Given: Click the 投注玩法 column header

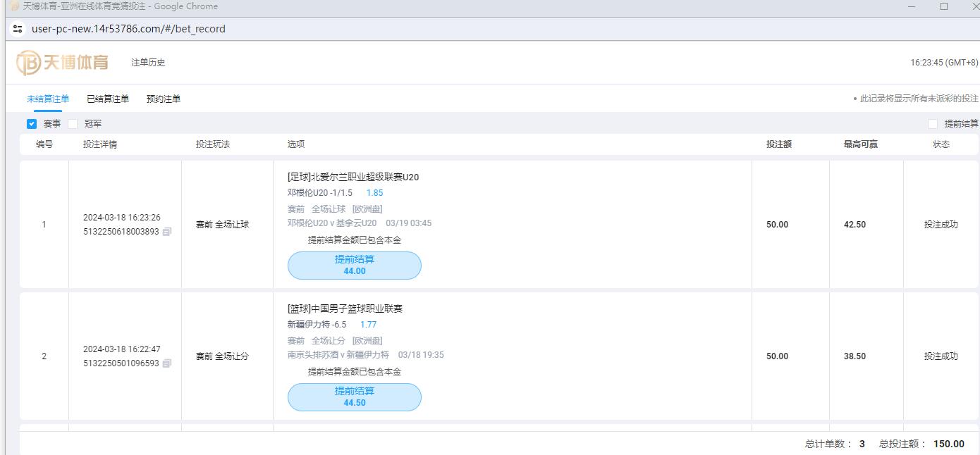Looking at the screenshot, I should point(213,144).
